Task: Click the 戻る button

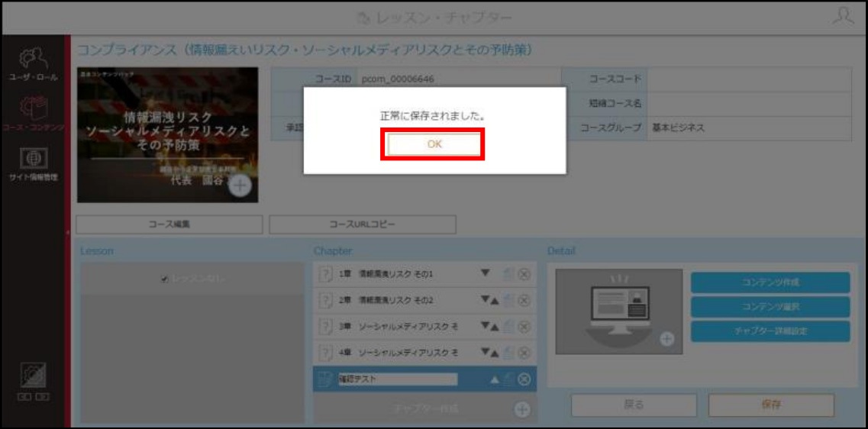Action: click(634, 405)
